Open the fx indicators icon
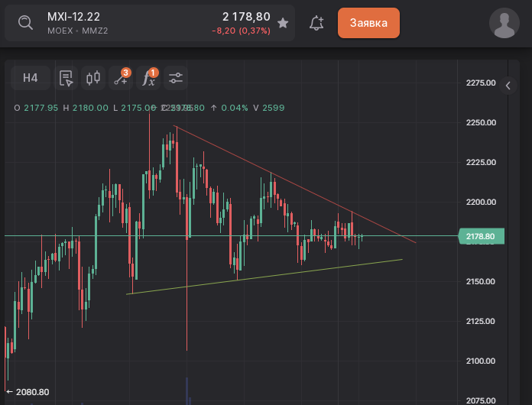Viewport: 532px width, 405px height. (x=149, y=78)
